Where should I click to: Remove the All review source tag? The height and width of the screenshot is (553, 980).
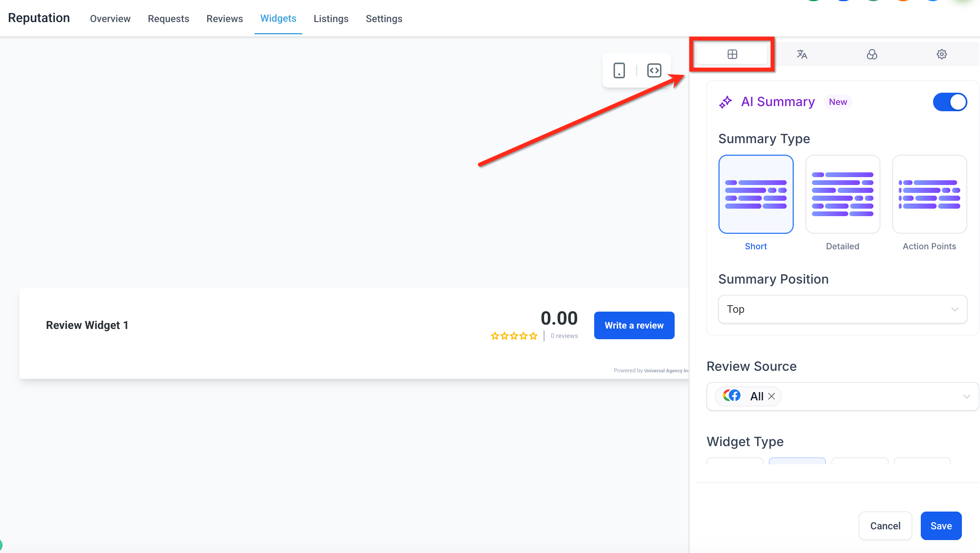point(772,396)
